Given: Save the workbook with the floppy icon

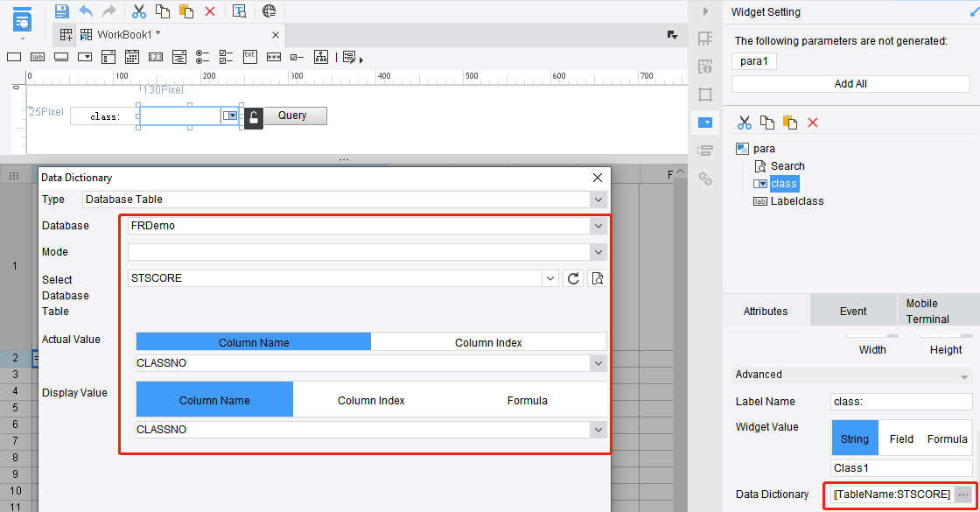Looking at the screenshot, I should 61,11.
